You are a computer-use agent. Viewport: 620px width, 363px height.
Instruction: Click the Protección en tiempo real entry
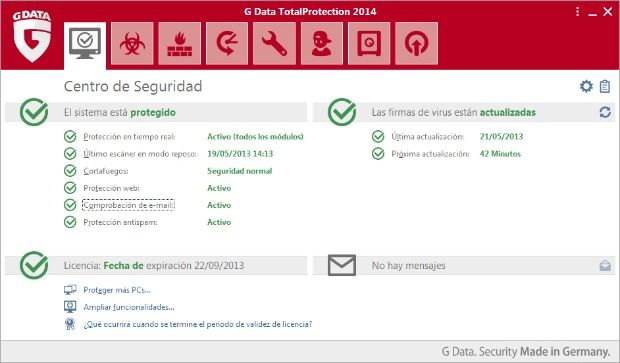click(x=129, y=137)
